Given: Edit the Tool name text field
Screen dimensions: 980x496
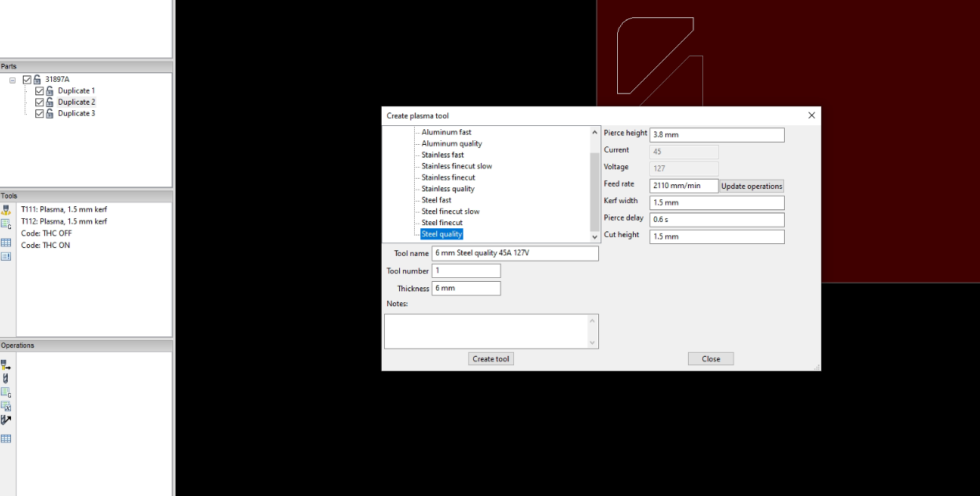Looking at the screenshot, I should point(516,253).
